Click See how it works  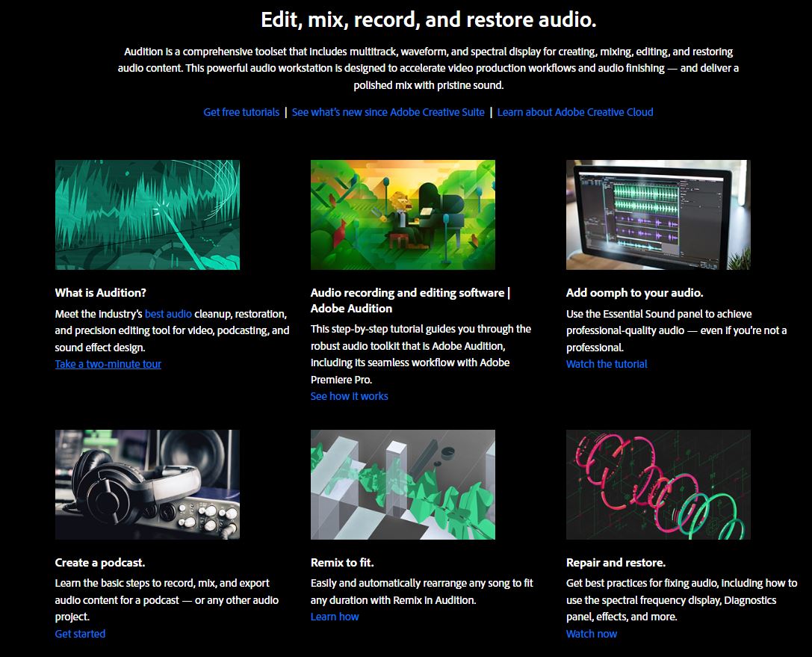[x=349, y=396]
